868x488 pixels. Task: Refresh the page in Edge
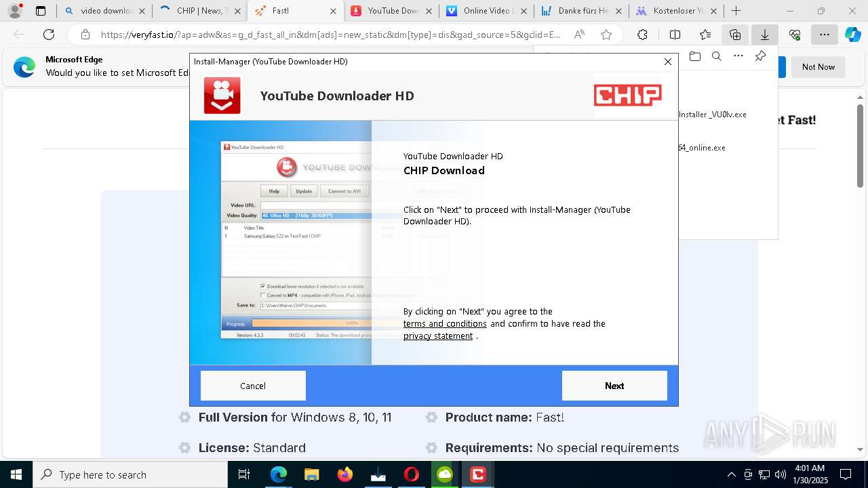tap(49, 35)
